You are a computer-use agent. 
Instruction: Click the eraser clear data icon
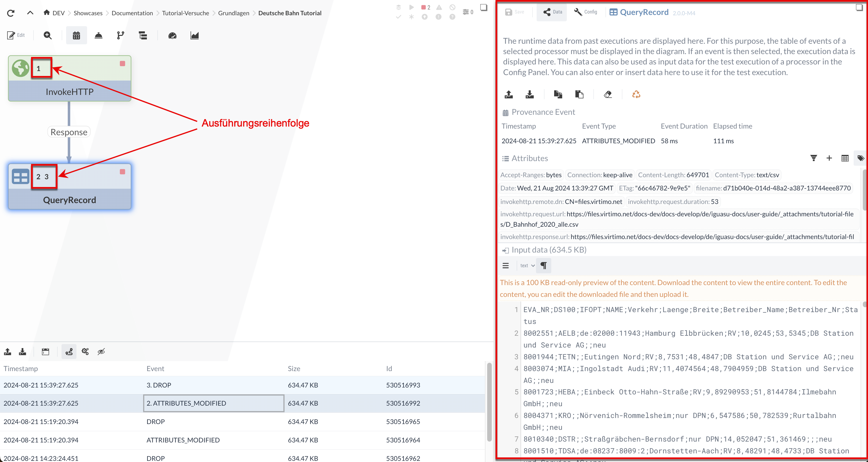pyautogui.click(x=608, y=94)
